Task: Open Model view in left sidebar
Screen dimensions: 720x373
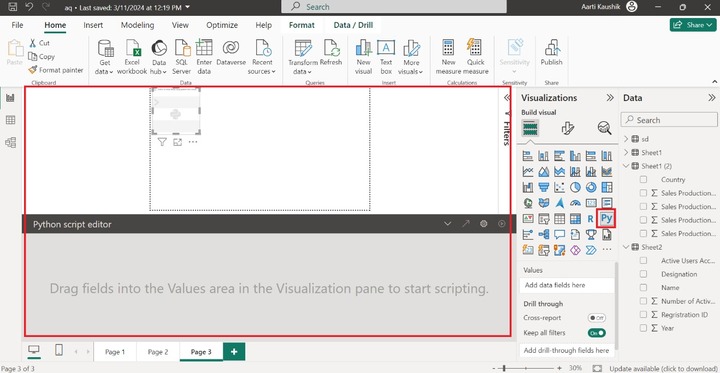Action: [x=10, y=142]
